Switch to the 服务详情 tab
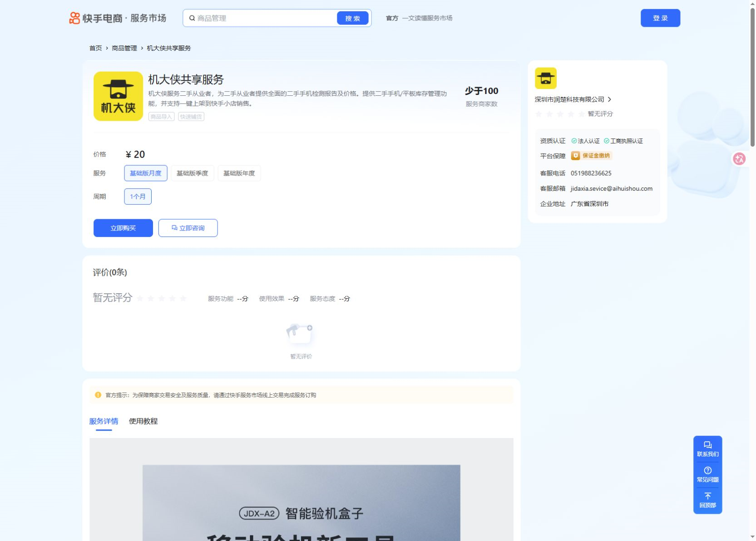 click(x=104, y=421)
